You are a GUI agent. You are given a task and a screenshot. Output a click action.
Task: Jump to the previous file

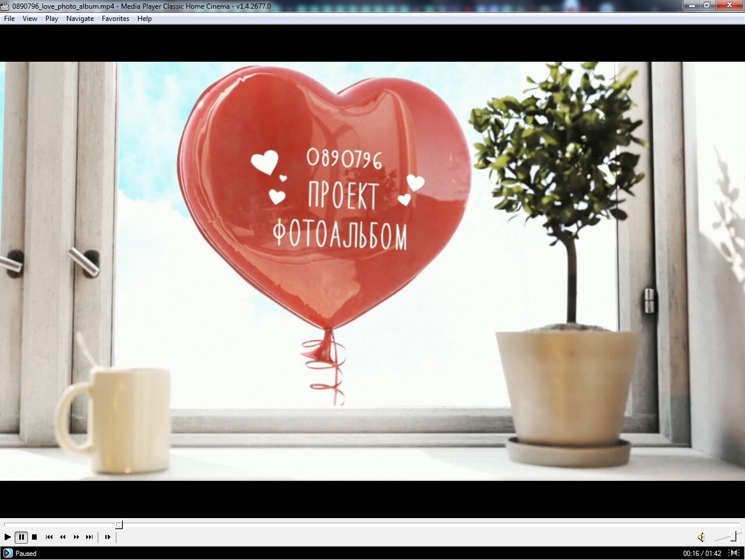(x=49, y=537)
